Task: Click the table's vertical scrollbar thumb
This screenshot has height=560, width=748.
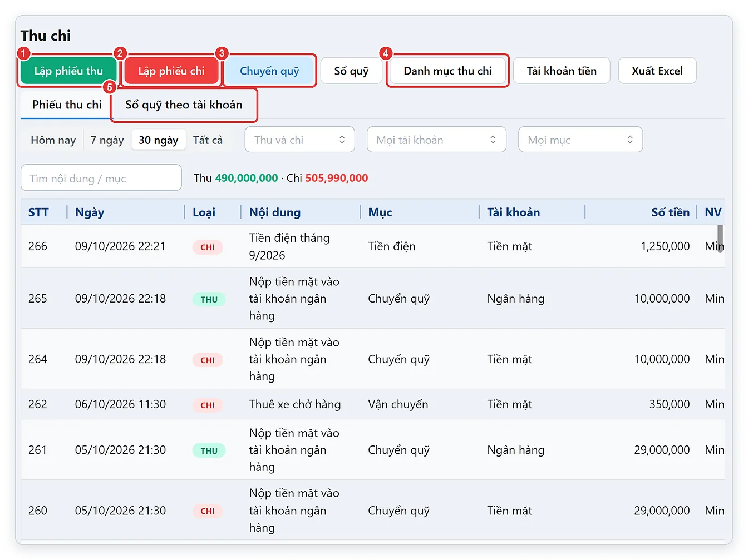Action: click(x=720, y=239)
